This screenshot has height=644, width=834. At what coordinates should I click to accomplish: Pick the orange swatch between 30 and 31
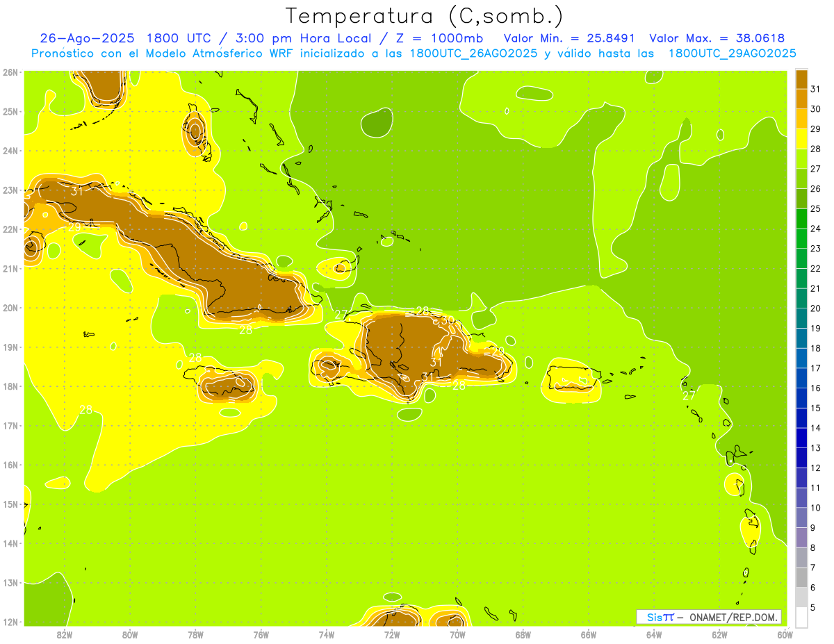tap(801, 99)
